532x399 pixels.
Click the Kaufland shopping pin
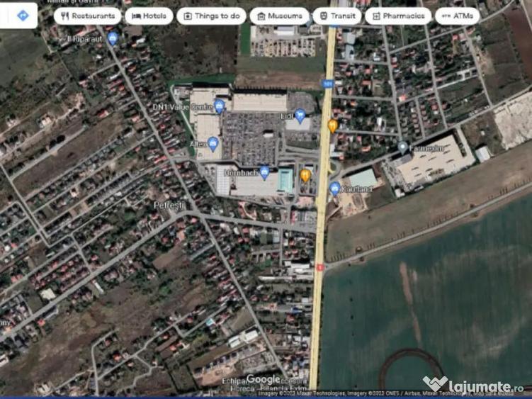click(x=334, y=189)
